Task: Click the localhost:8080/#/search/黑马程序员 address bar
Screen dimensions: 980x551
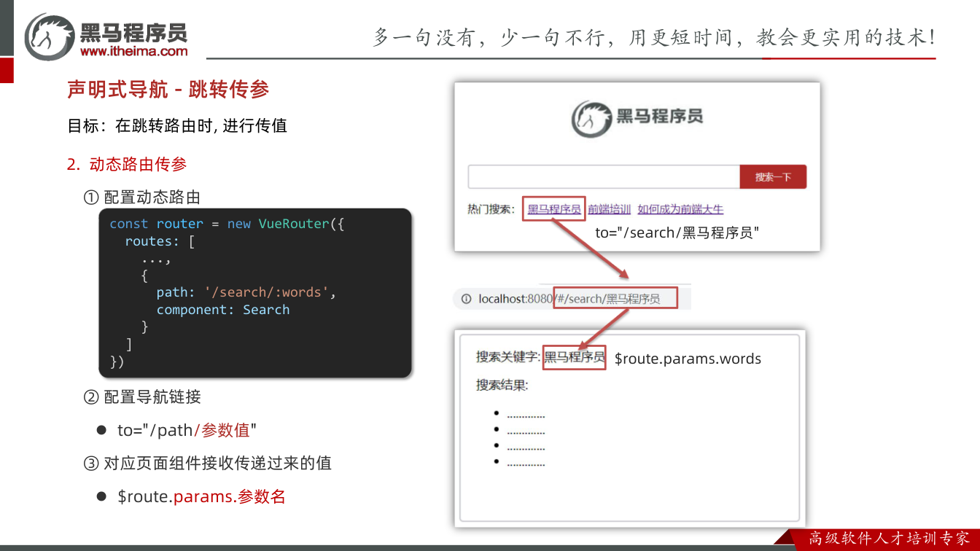Action: [x=571, y=299]
